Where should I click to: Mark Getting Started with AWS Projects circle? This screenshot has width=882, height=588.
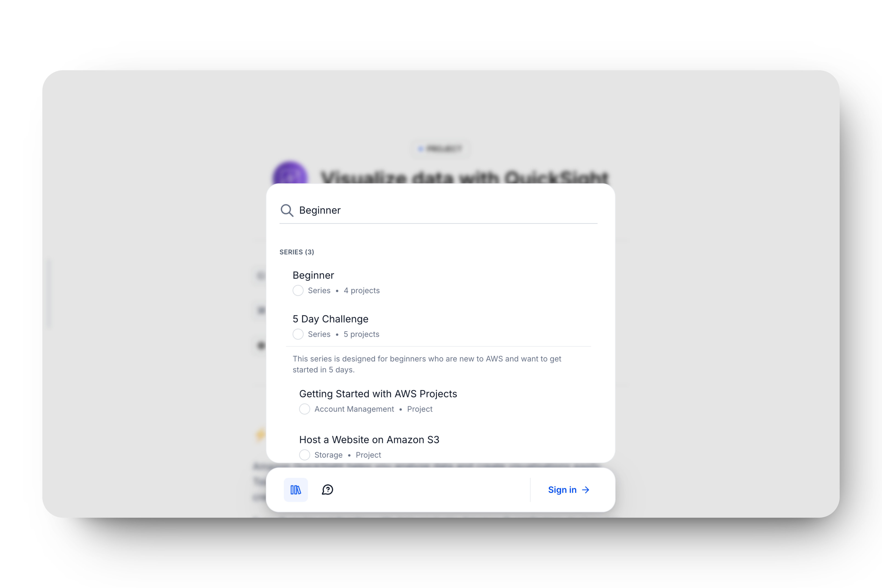(305, 409)
